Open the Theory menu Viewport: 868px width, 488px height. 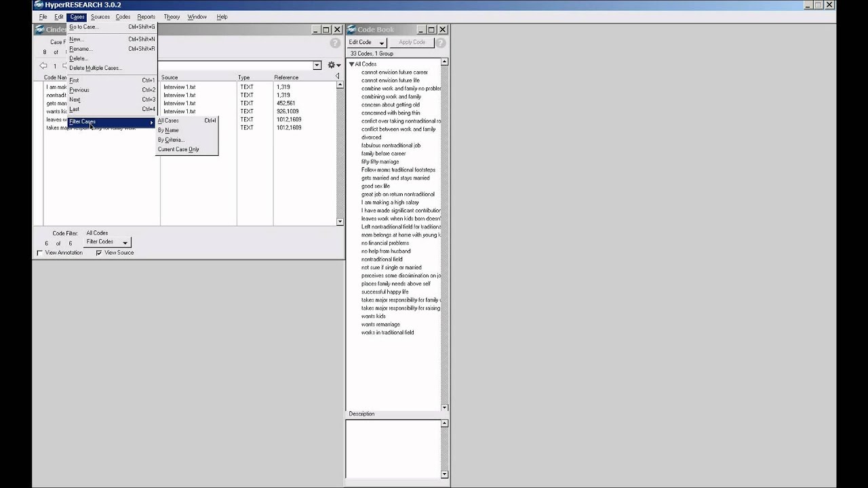(172, 17)
